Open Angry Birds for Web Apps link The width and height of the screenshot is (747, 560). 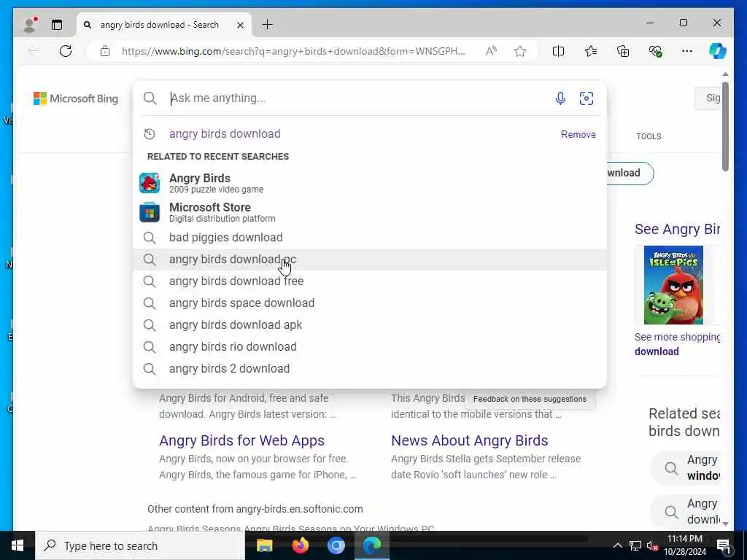pos(241,440)
